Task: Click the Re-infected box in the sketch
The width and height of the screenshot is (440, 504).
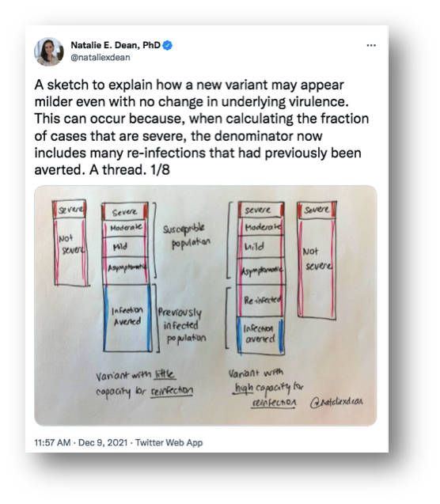Action: tap(261, 300)
